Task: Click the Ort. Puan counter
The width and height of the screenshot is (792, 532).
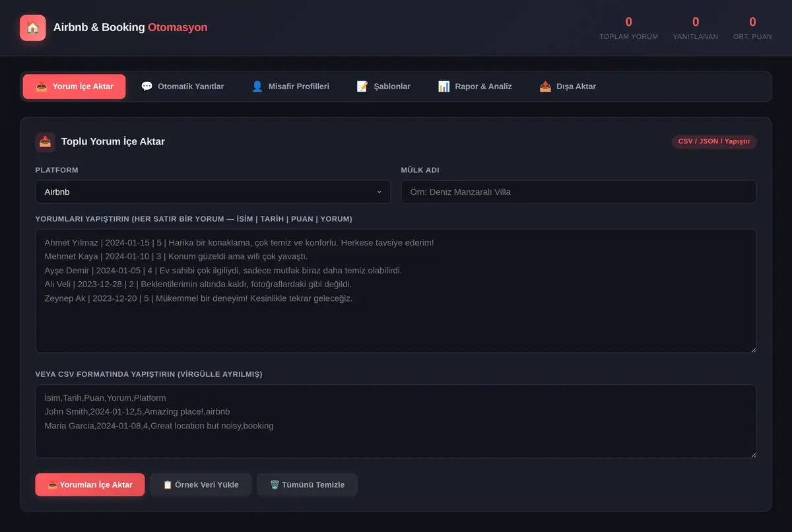Action: point(752,28)
